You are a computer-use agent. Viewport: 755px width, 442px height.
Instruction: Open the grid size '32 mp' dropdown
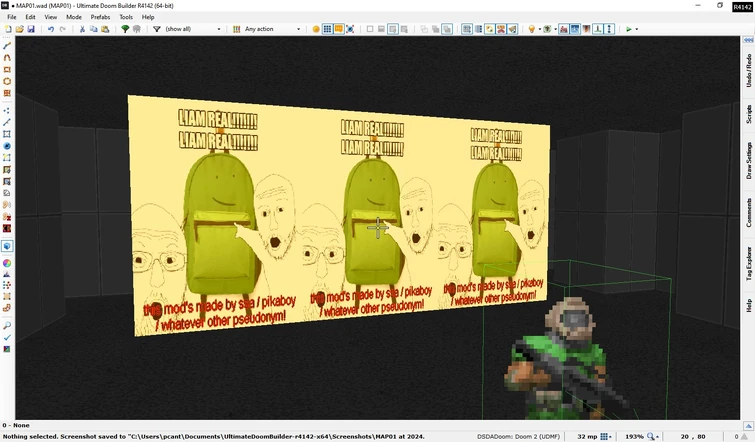tap(586, 437)
